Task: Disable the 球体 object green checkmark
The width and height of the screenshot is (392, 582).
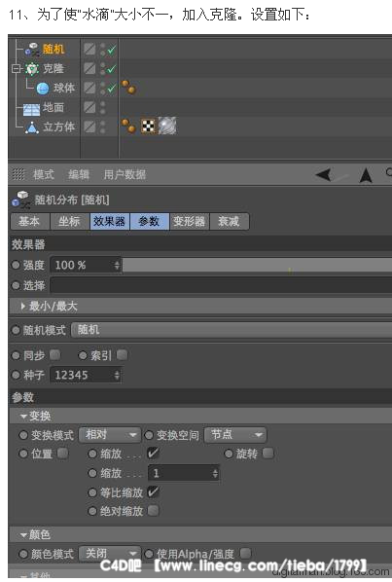Action: coord(111,88)
